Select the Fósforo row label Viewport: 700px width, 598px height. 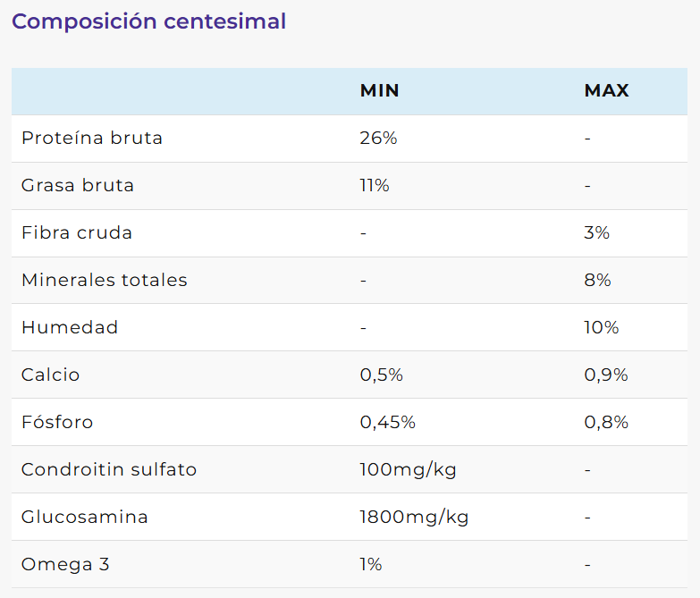tap(57, 423)
